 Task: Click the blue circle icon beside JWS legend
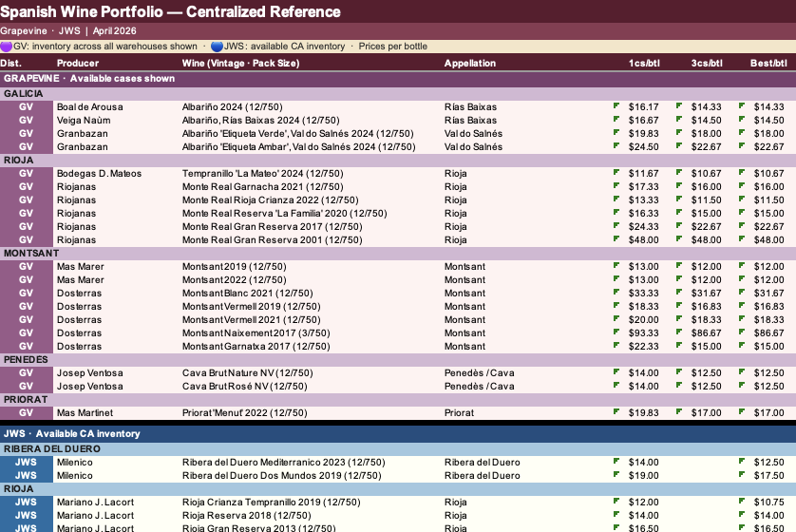pos(217,47)
